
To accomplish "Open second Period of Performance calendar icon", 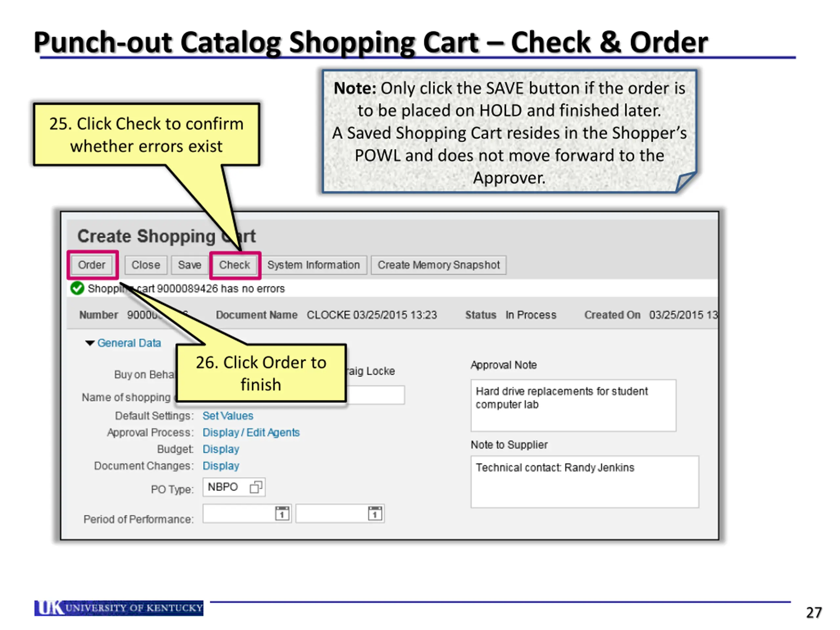I will coord(375,514).
